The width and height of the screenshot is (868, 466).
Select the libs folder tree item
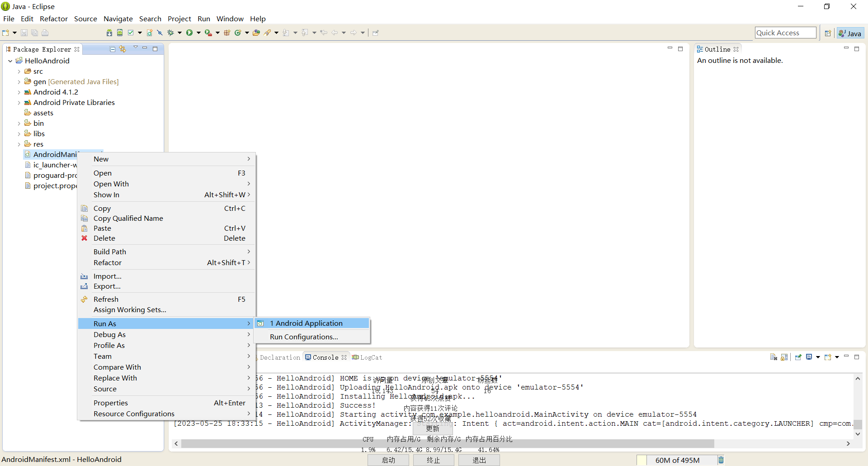point(39,134)
